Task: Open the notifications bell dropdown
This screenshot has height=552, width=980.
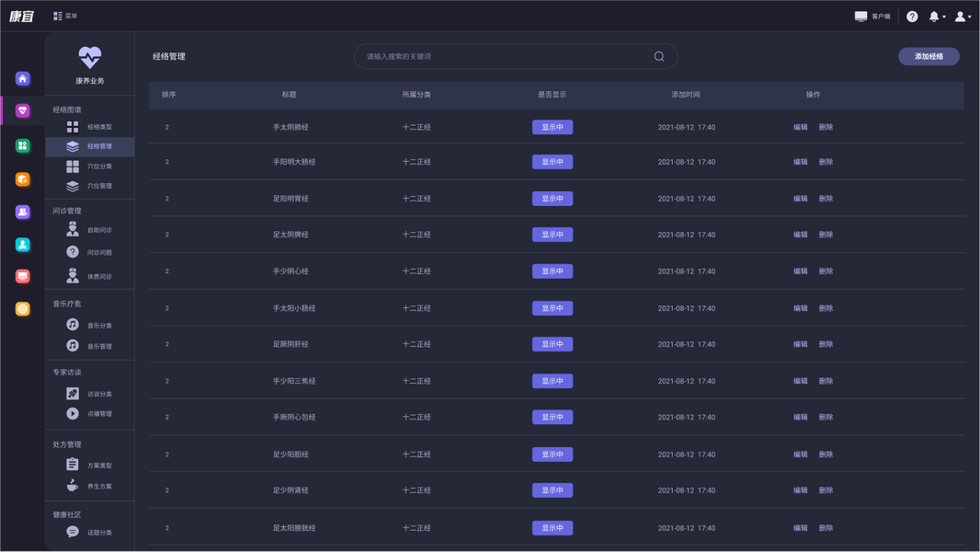Action: (x=936, y=17)
